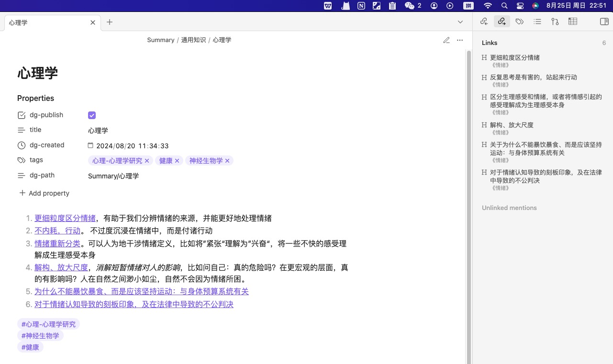Collapse the Links section header
613x364 pixels.
coord(490,43)
